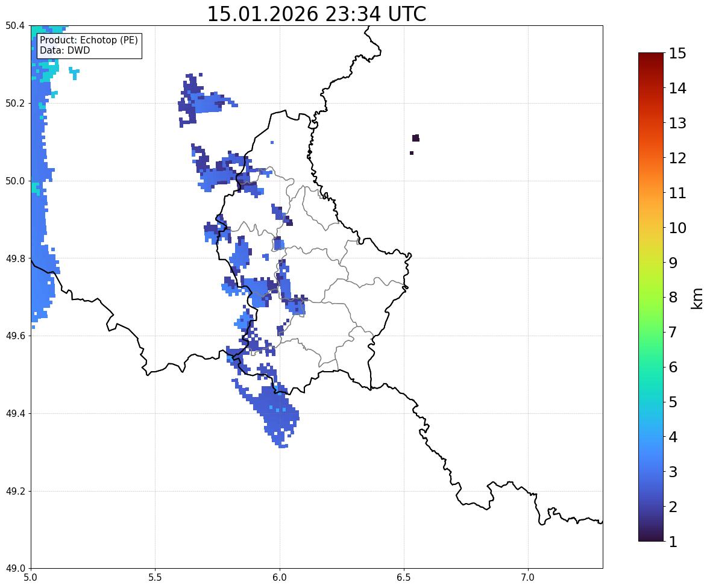710x588 pixels.
Task: Click colorbar tick label 12
Action: tap(677, 158)
